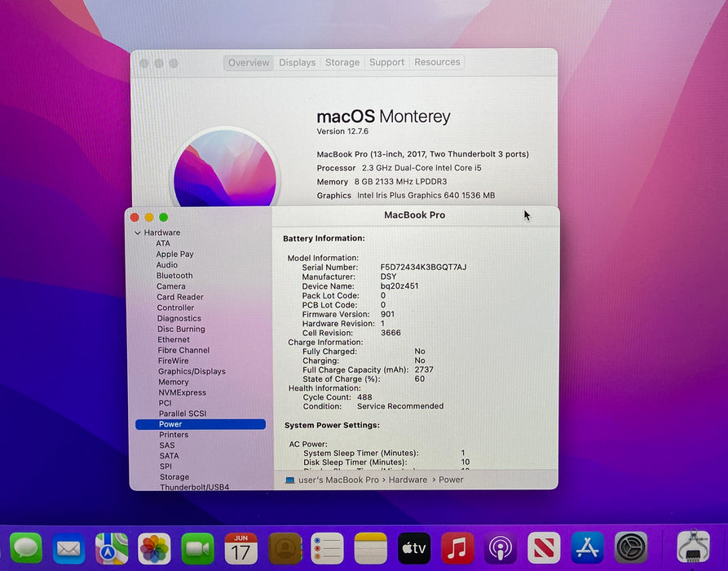This screenshot has width=728, height=571.
Task: Open System Preferences in Dock
Action: [x=631, y=548]
